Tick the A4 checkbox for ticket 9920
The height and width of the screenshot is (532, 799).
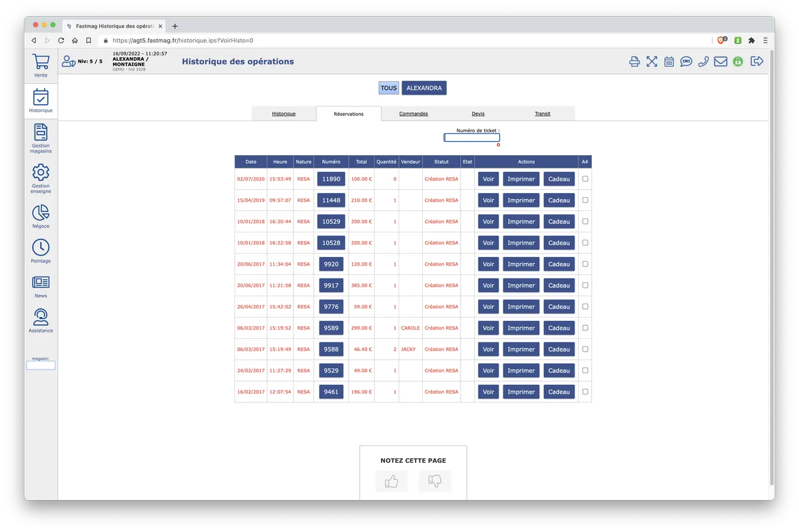point(585,264)
